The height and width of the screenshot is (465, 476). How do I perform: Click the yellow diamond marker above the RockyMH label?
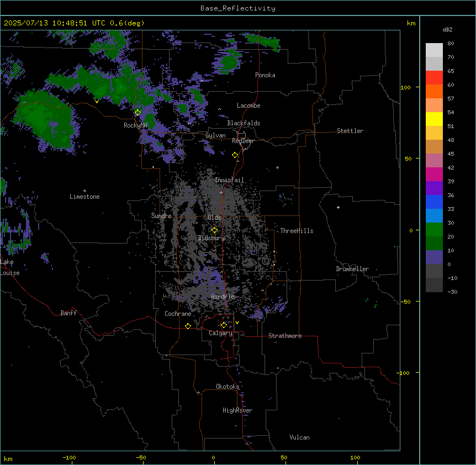(138, 112)
